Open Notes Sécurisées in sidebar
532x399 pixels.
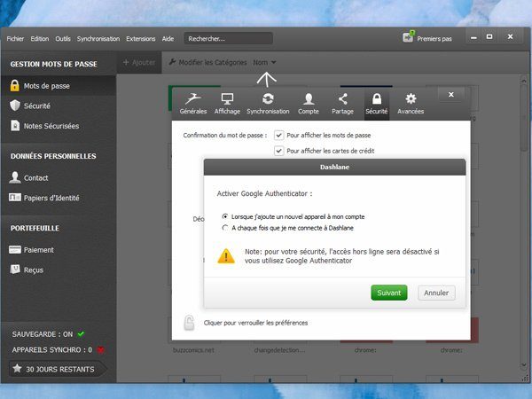click(x=59, y=126)
